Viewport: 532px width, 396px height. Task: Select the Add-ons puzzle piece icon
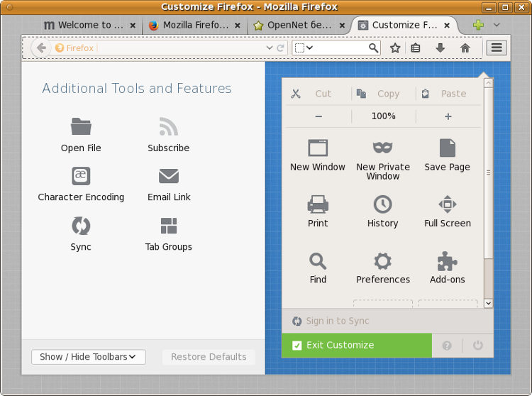coord(447,261)
